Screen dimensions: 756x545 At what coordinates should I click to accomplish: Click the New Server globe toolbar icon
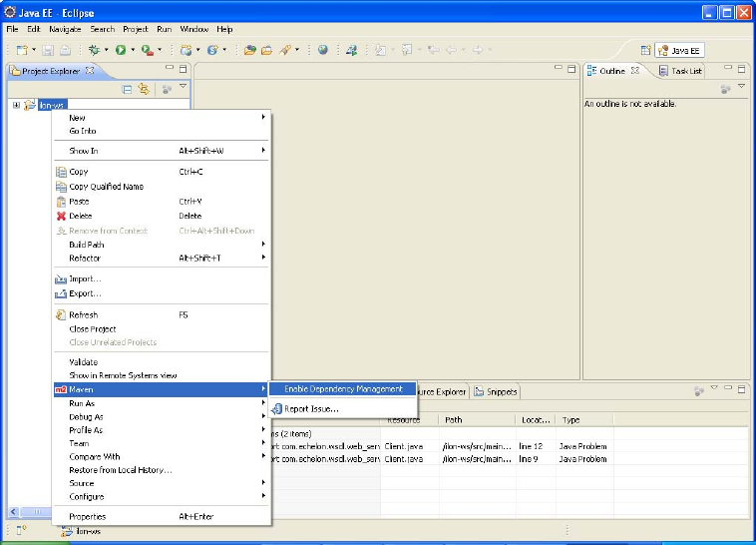[x=186, y=50]
